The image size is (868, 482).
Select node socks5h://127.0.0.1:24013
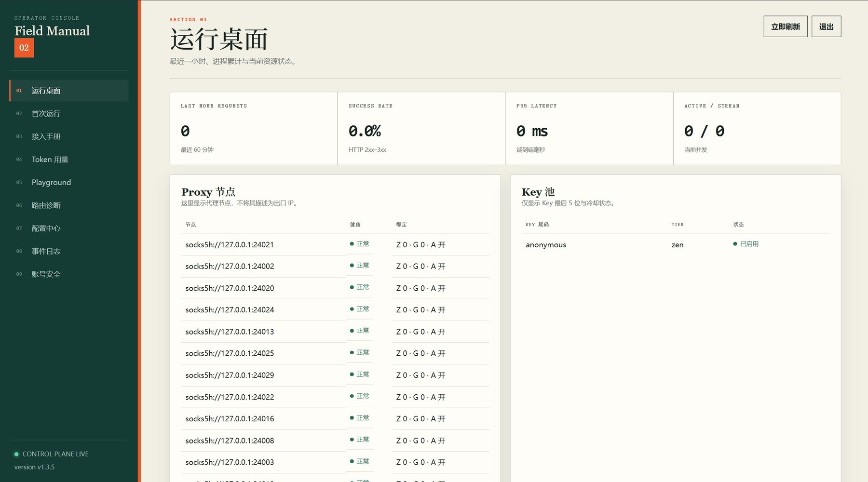pos(230,332)
